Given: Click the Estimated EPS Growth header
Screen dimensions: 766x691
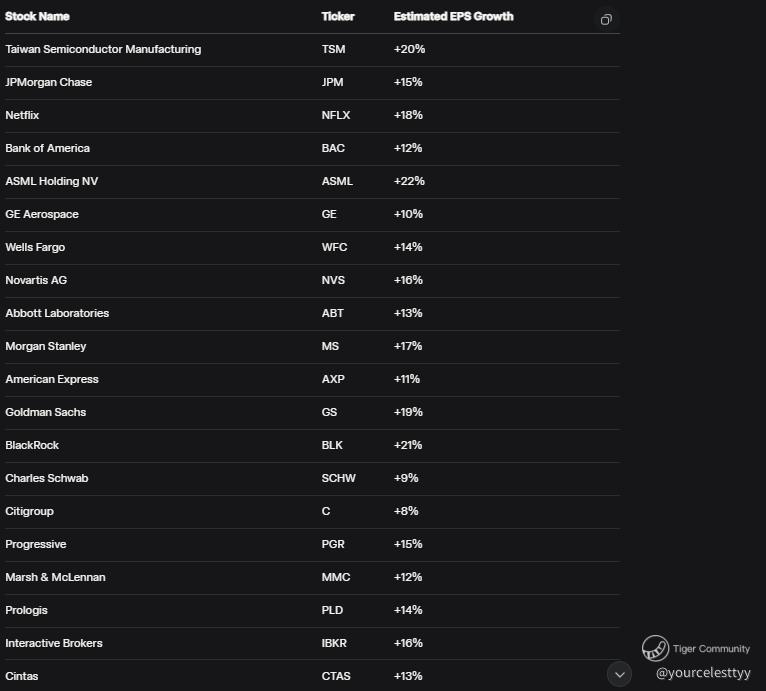Looking at the screenshot, I should tap(453, 17).
